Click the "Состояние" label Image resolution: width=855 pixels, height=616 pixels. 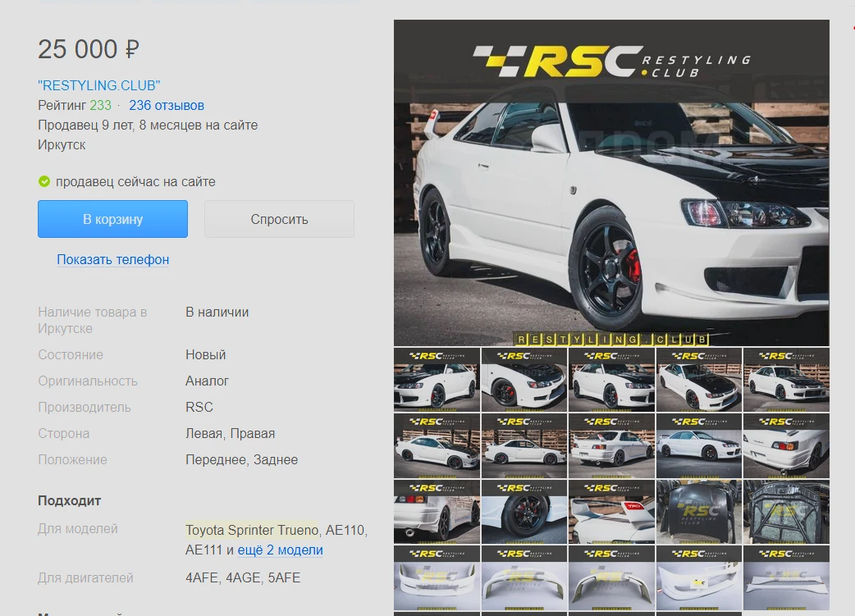(71, 355)
